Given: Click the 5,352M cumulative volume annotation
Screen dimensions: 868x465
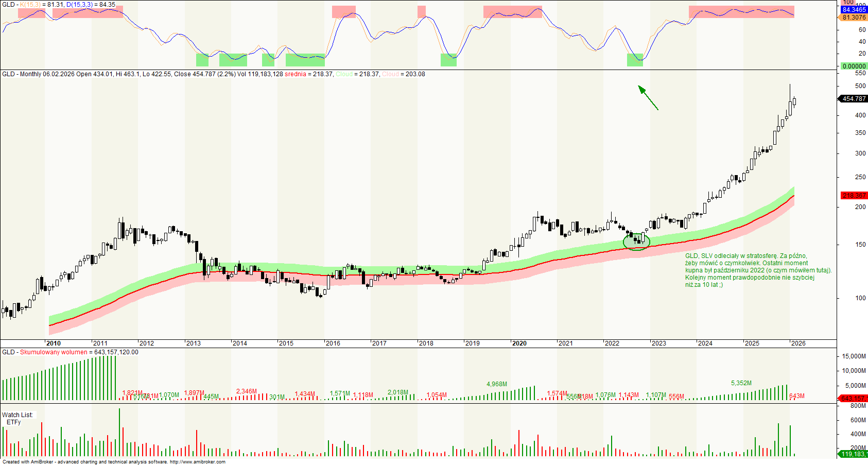Looking at the screenshot, I should coord(741,383).
